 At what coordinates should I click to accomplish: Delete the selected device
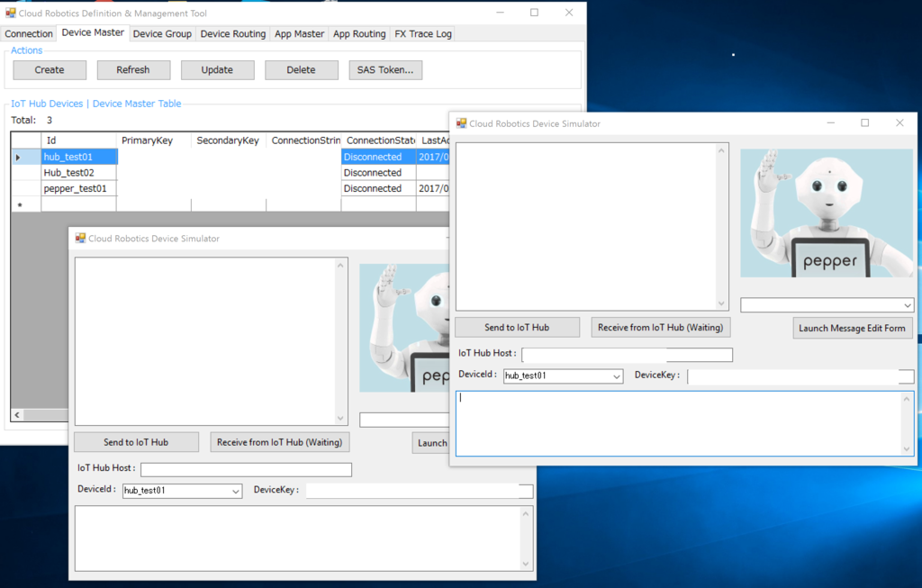[301, 69]
